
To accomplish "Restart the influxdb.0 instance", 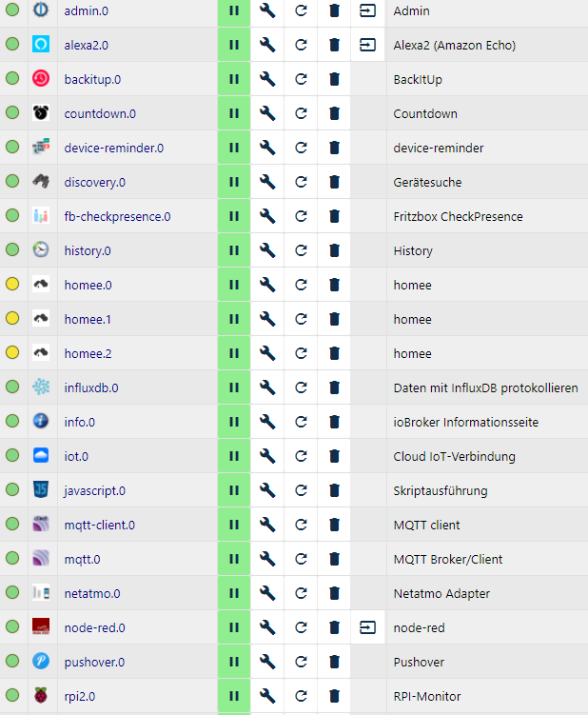I will (x=301, y=387).
